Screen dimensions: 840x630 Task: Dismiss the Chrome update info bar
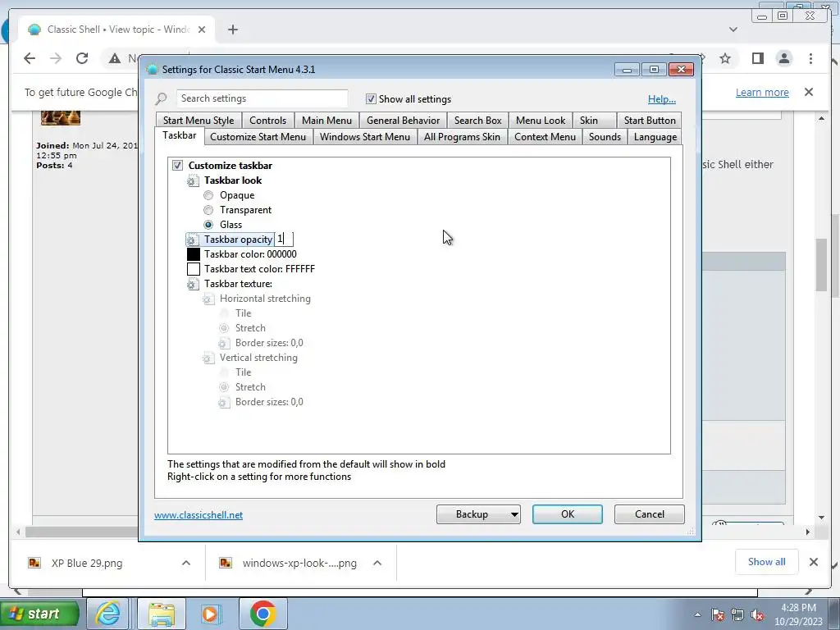click(809, 92)
